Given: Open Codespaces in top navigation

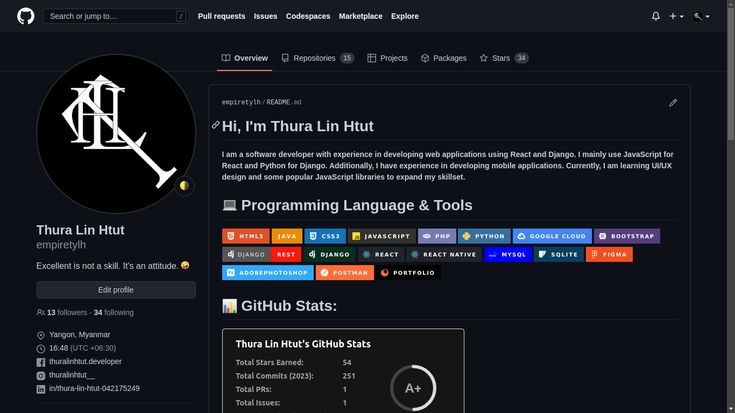Looking at the screenshot, I should 308,16.
